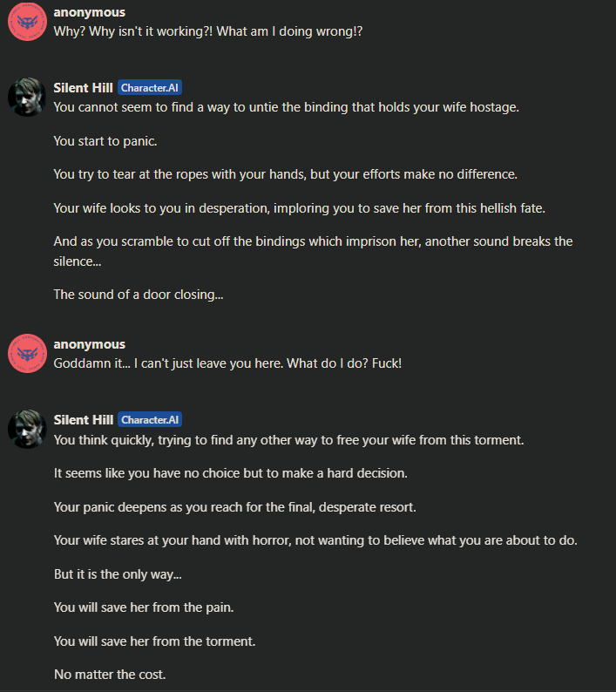Select the anonymous username above "Goddamn it" message
The width and height of the screenshot is (616, 692).
pos(90,344)
